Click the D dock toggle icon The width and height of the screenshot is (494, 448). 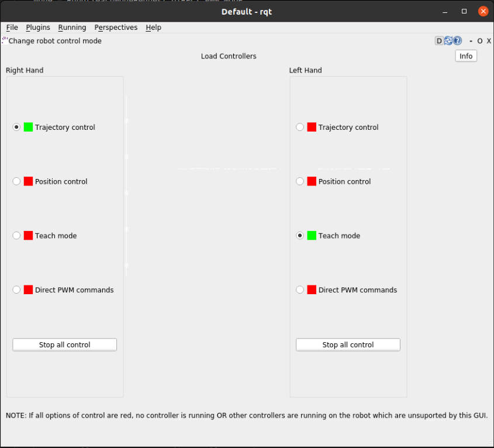pyautogui.click(x=439, y=41)
